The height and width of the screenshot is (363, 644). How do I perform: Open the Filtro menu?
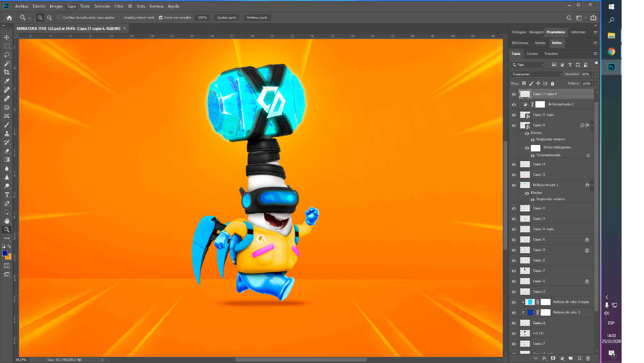[x=119, y=6]
